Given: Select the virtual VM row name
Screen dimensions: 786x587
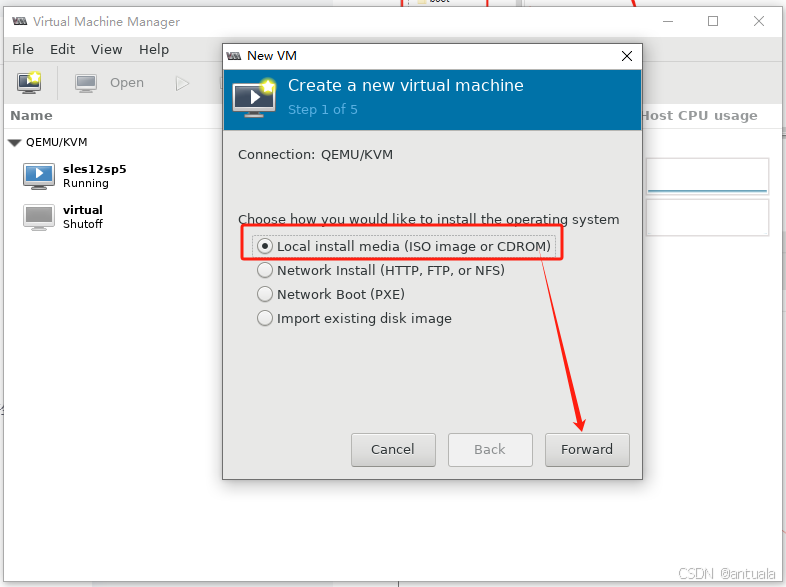Looking at the screenshot, I should click(x=83, y=210).
